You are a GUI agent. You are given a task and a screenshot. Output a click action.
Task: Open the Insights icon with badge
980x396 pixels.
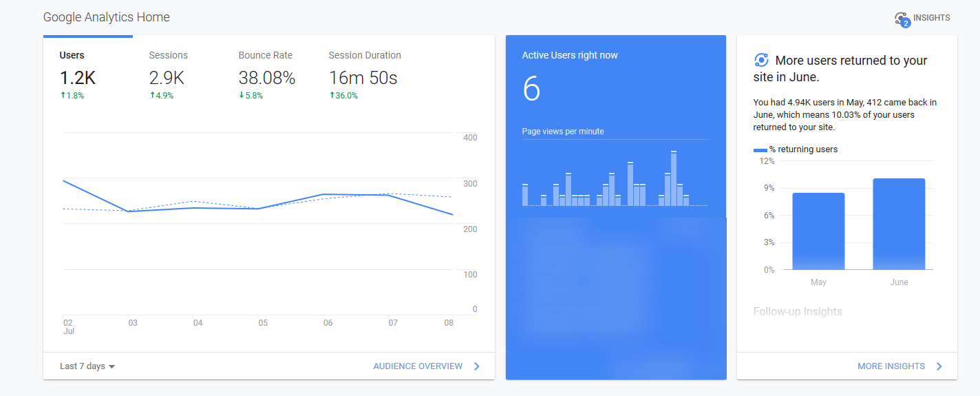coord(902,19)
